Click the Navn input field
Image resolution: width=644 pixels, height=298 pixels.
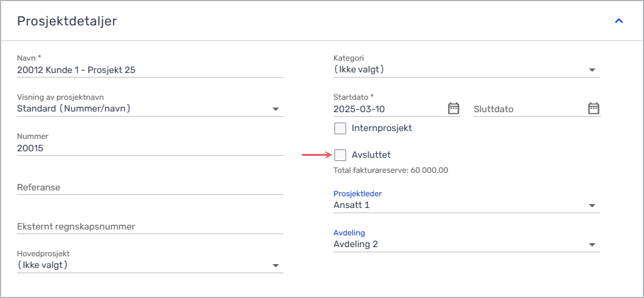(150, 70)
